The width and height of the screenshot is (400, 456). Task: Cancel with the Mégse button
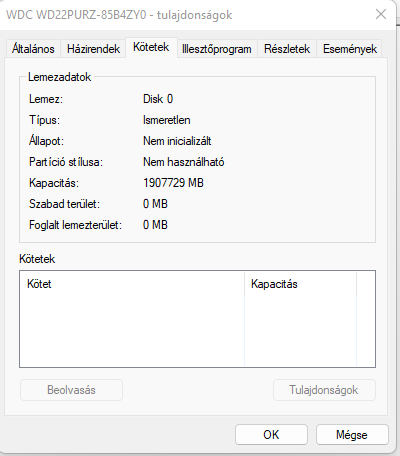pyautogui.click(x=352, y=435)
